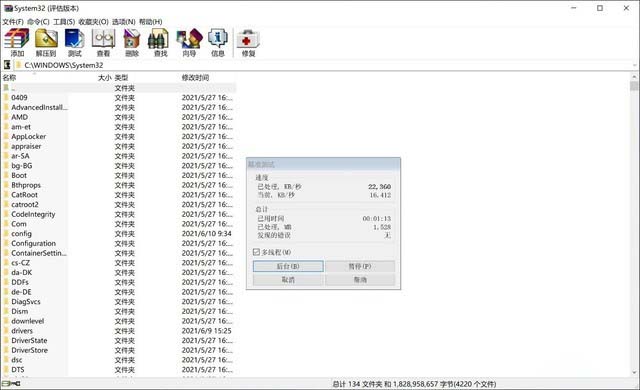
Task: Select the DriverStore folder row
Action: pos(118,350)
